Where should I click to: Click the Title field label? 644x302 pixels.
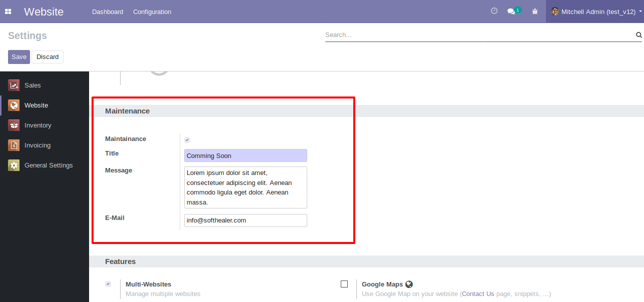point(112,153)
